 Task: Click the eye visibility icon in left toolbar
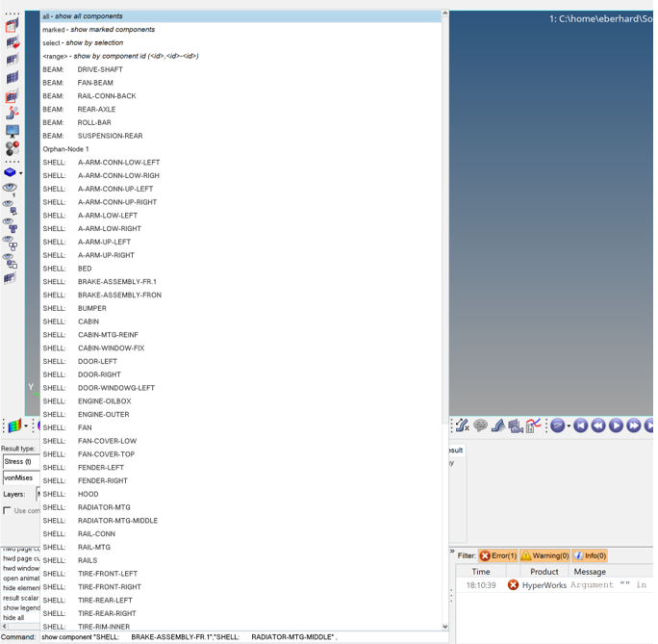pos(10,189)
